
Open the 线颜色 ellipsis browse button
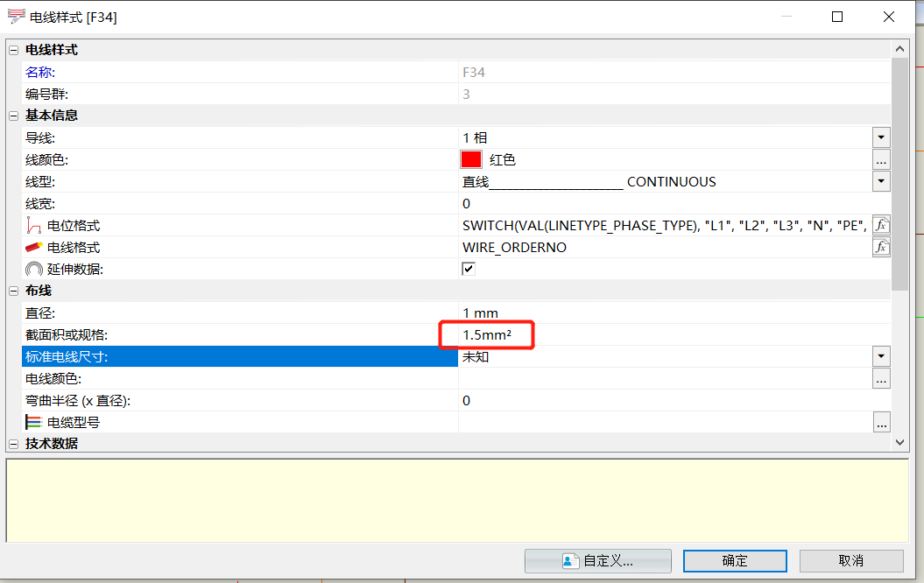881,159
